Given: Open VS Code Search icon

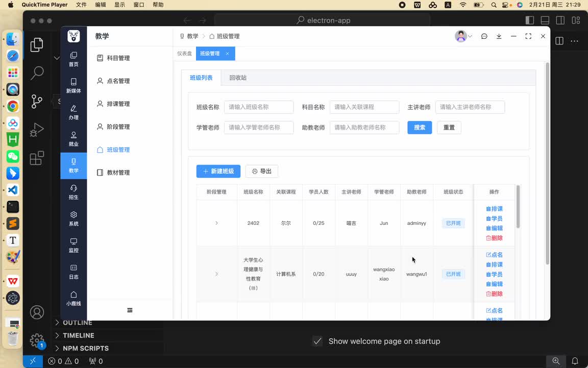Looking at the screenshot, I should pos(37,73).
